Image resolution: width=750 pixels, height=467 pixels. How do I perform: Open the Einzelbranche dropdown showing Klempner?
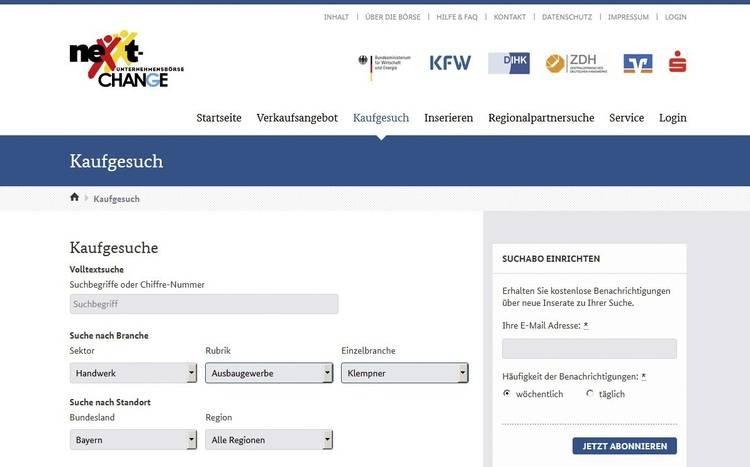[x=405, y=373]
